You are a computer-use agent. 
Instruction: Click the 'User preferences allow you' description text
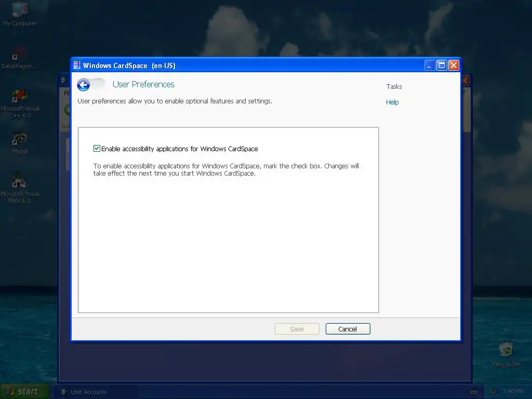pyautogui.click(x=175, y=101)
